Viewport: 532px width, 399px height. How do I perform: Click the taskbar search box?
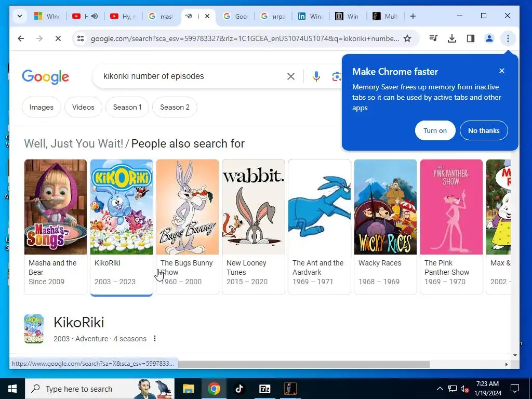100,389
